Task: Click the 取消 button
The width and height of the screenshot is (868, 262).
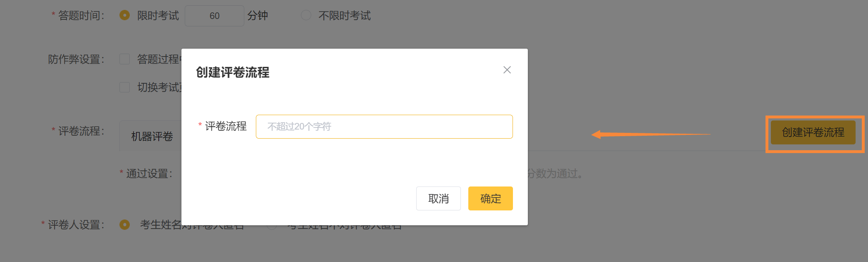Action: click(438, 198)
